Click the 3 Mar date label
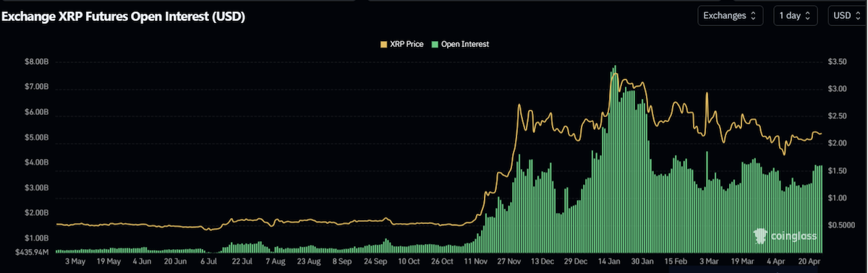The image size is (868, 273). [710, 261]
